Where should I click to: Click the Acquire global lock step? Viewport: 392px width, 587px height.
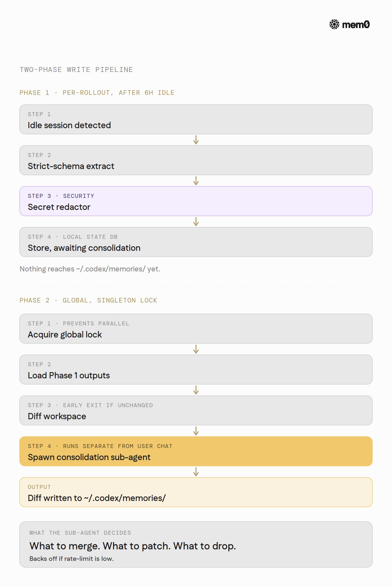tap(196, 329)
